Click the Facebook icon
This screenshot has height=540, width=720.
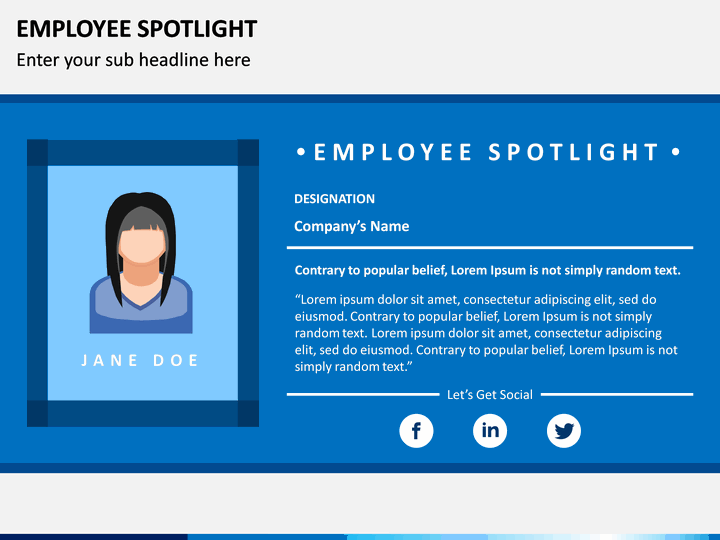pyautogui.click(x=416, y=431)
